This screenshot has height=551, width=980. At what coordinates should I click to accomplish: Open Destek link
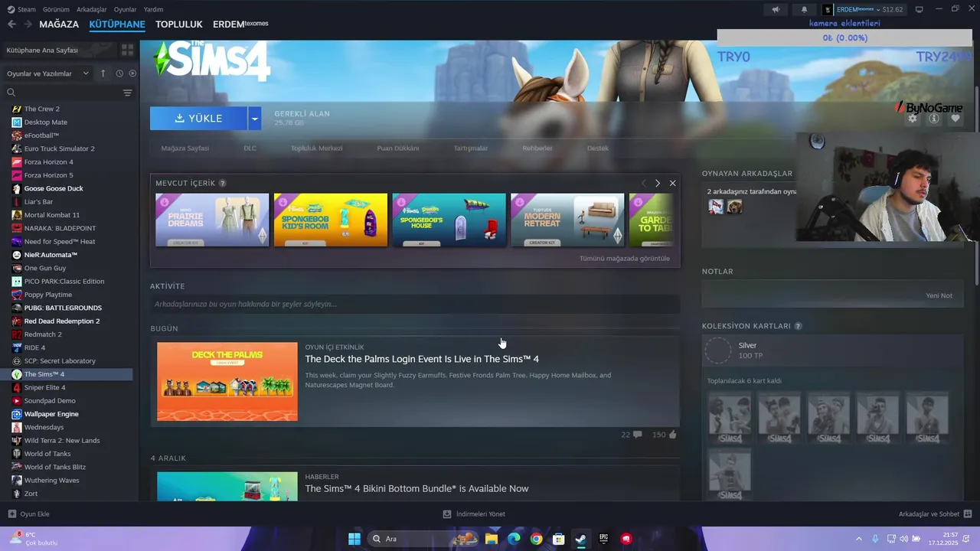(x=598, y=148)
